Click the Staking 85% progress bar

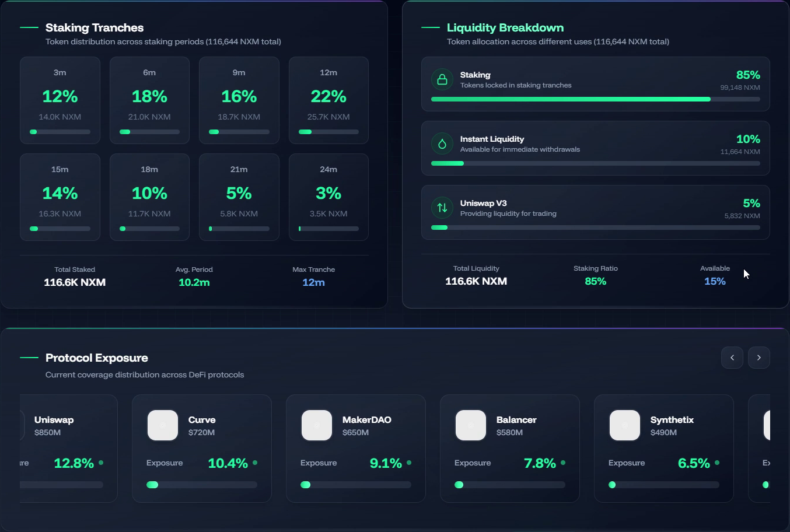(x=596, y=99)
